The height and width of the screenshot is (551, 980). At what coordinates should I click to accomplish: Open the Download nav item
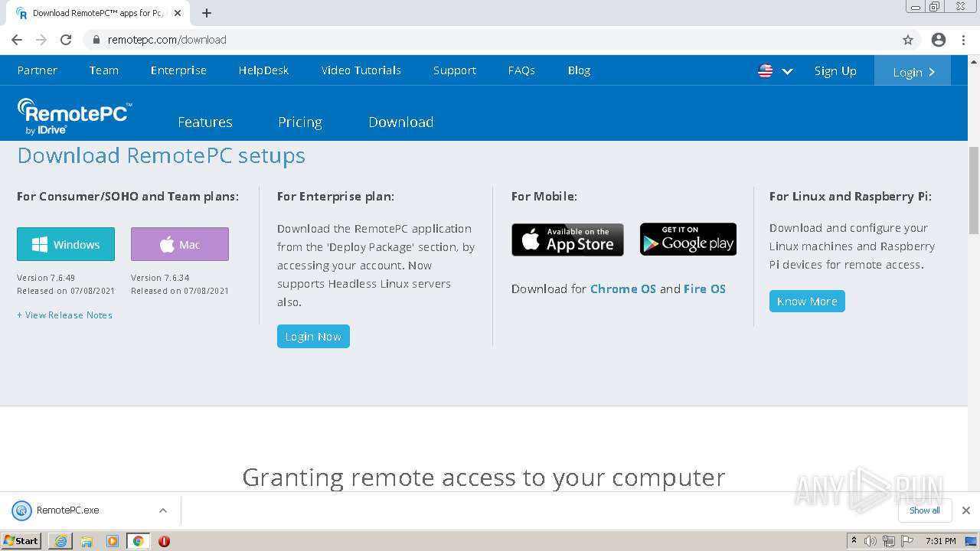401,122
